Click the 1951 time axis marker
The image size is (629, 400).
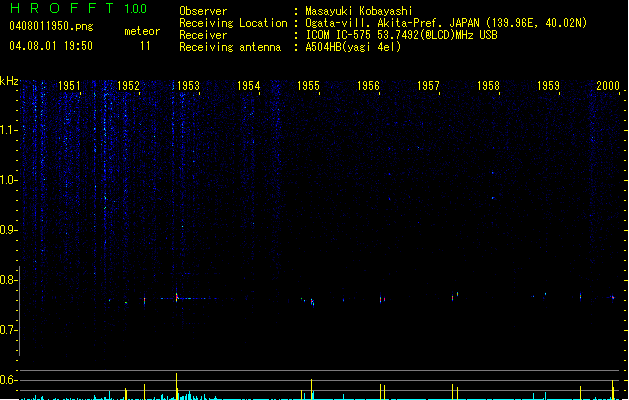(x=69, y=85)
